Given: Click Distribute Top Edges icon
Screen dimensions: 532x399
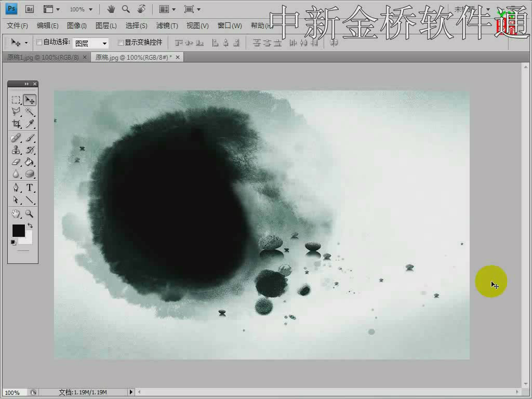Looking at the screenshot, I should point(257,43).
